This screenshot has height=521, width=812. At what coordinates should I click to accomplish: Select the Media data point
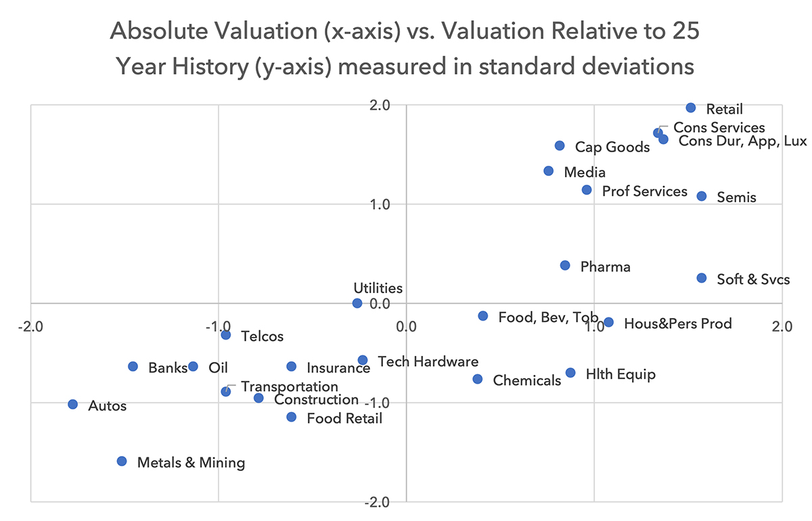[549, 171]
